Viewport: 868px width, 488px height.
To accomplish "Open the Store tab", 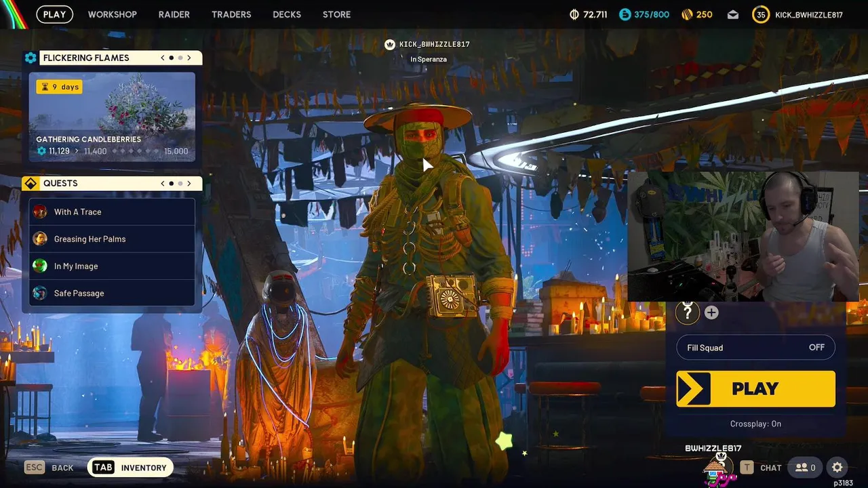I will tap(337, 14).
